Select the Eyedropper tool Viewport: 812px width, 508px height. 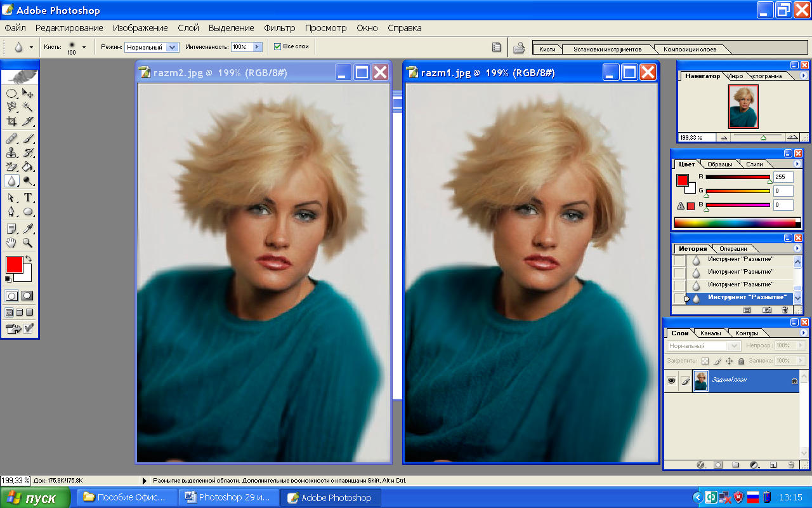tap(28, 229)
